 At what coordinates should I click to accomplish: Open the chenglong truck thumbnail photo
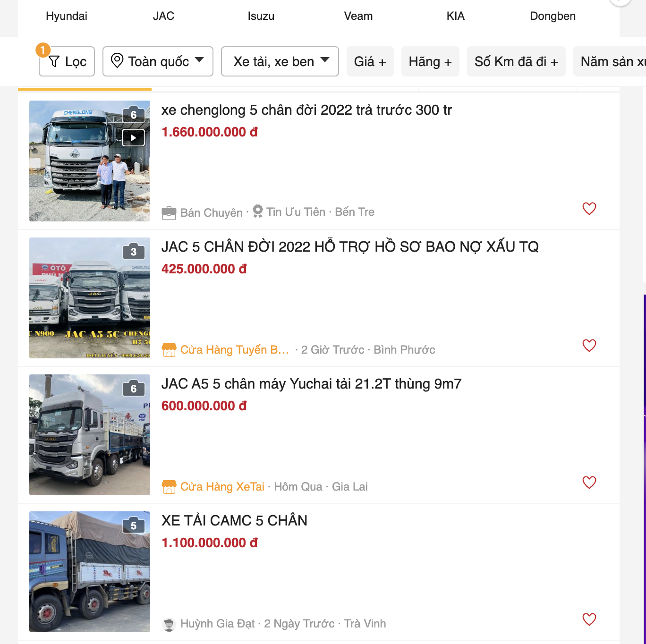pyautogui.click(x=90, y=161)
